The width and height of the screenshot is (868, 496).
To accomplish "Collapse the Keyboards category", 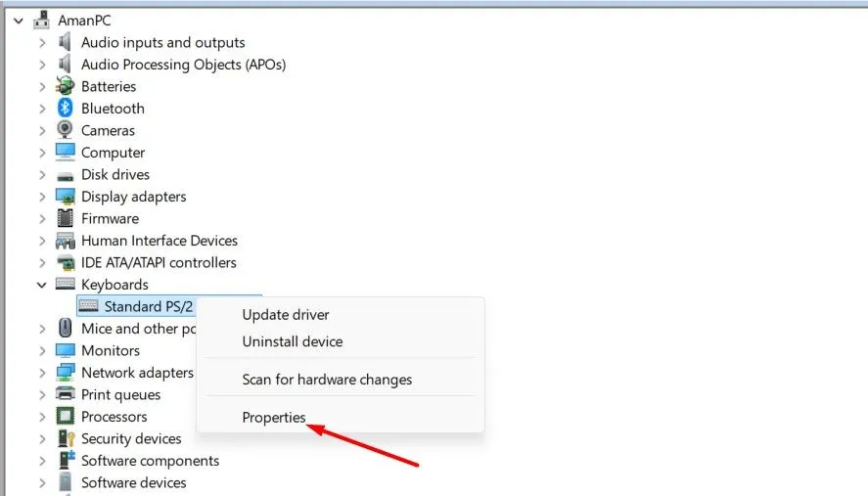I will pyautogui.click(x=41, y=285).
